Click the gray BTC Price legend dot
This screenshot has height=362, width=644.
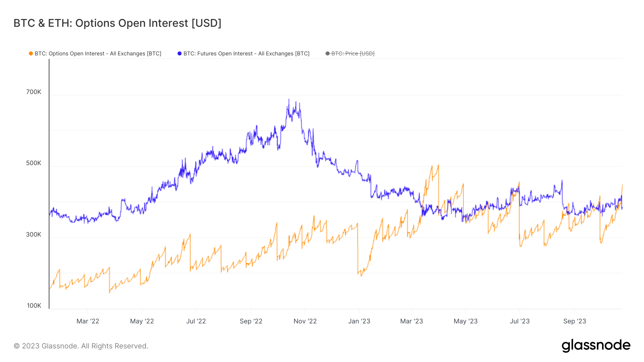pyautogui.click(x=327, y=54)
